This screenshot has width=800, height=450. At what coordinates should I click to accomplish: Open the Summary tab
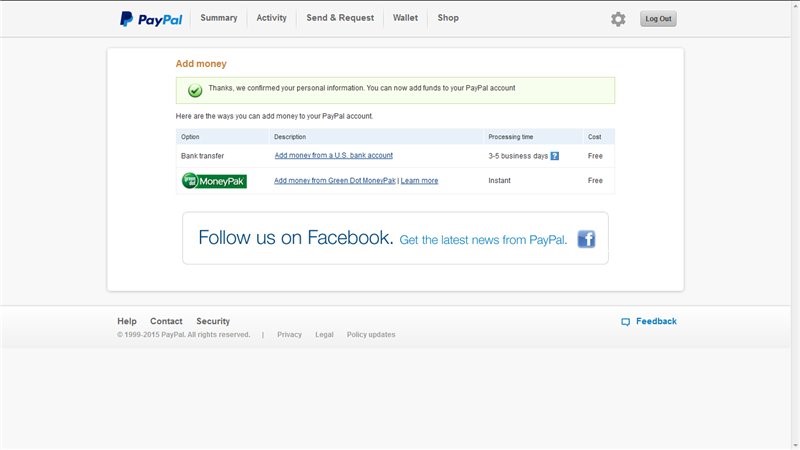219,18
